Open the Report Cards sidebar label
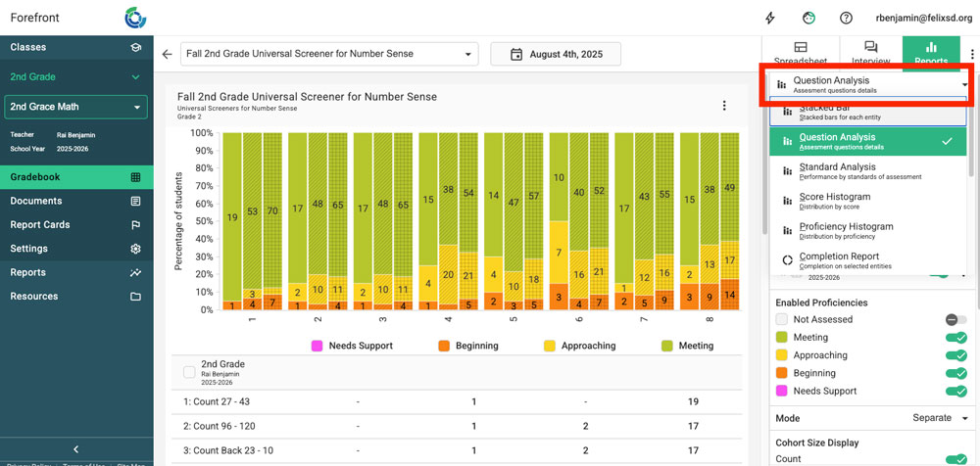 click(40, 225)
